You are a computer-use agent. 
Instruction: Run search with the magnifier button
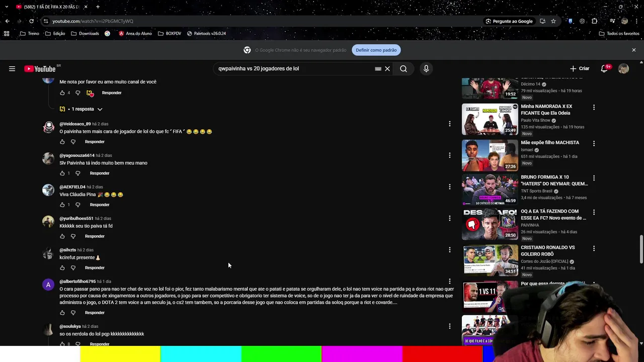(404, 69)
